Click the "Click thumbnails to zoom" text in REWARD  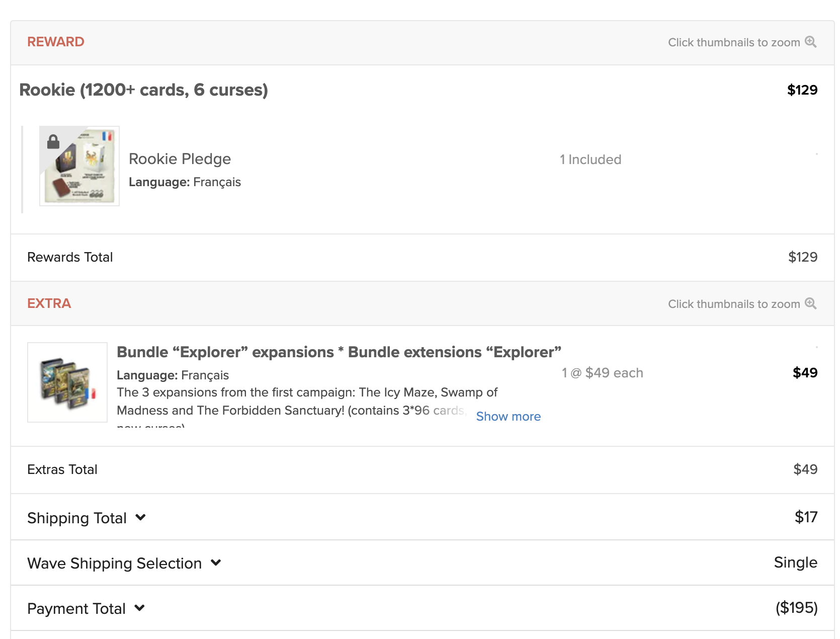coord(734,42)
